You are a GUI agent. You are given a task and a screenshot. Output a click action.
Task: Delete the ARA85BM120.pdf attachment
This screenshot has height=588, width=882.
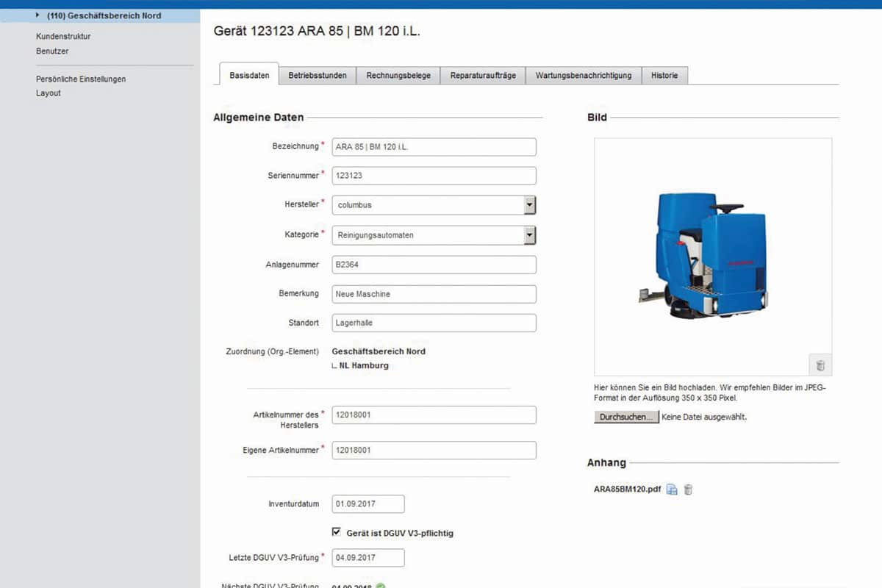(x=688, y=490)
